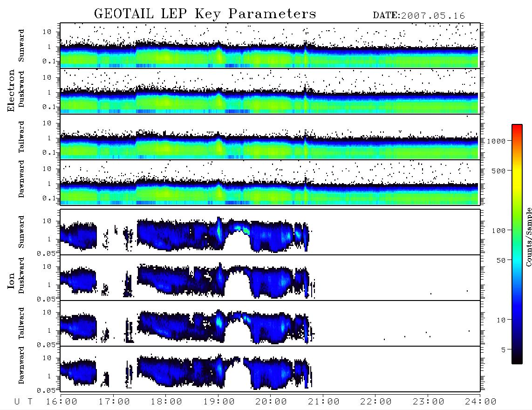This screenshot has height=410, width=532.
Task: Click inside the Electron Tailward spectrogram panel
Action: (x=270, y=137)
